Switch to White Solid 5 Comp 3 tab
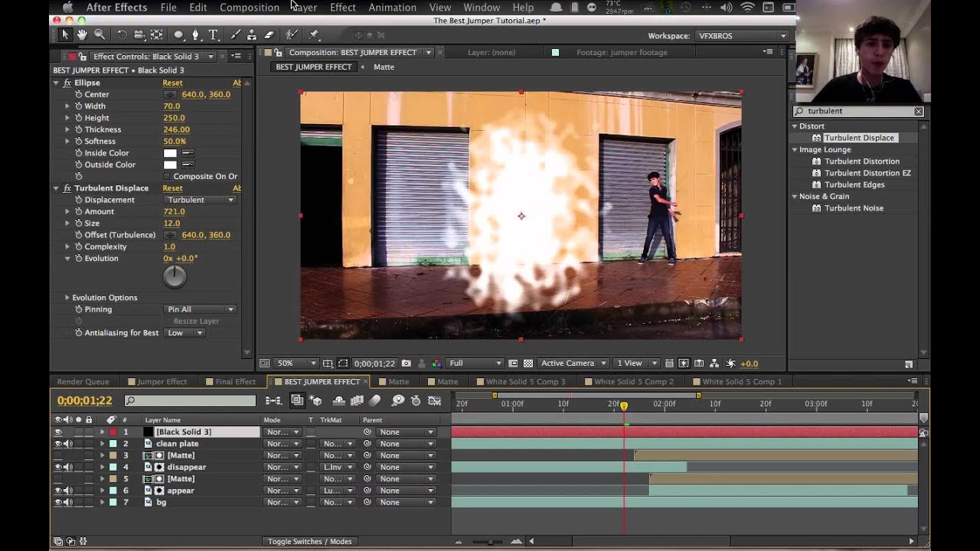The image size is (980, 551). coord(526,382)
